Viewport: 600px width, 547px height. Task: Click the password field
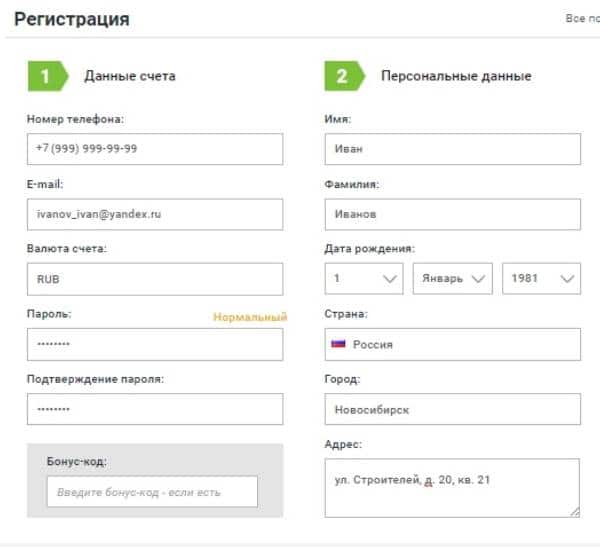pyautogui.click(x=155, y=344)
